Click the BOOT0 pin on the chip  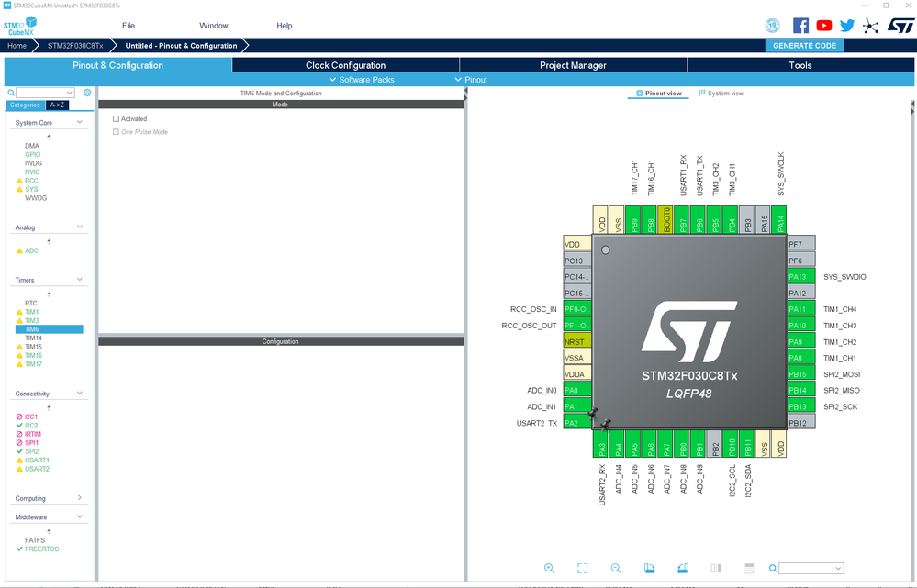pos(665,220)
